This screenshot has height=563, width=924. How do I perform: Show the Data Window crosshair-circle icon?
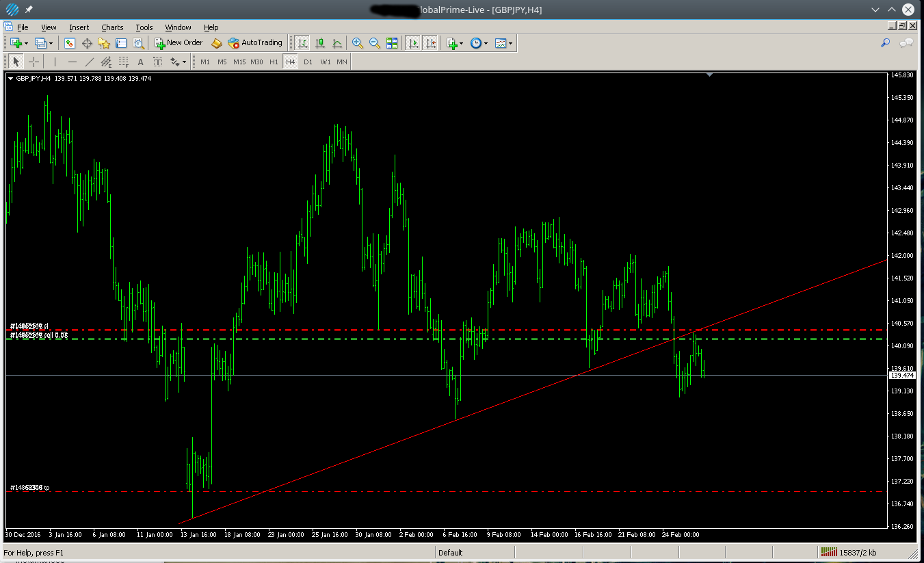87,42
